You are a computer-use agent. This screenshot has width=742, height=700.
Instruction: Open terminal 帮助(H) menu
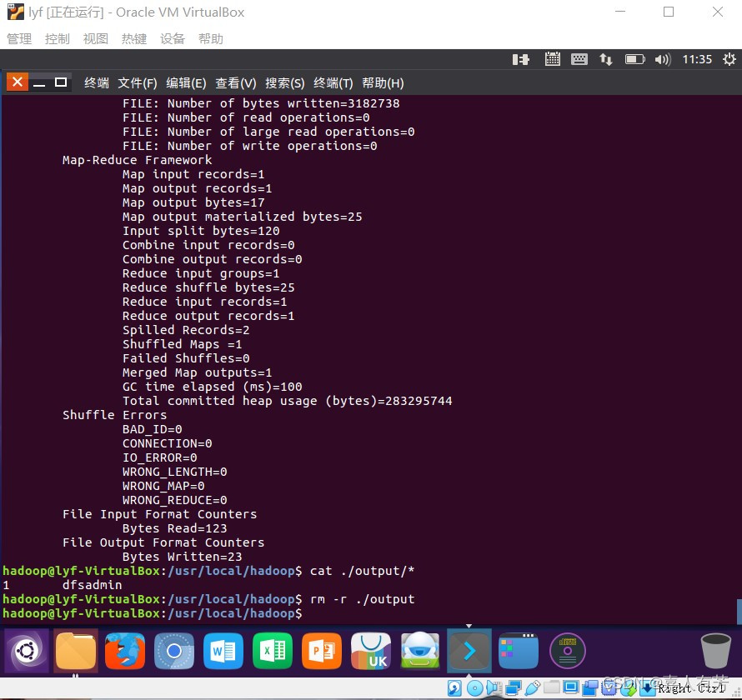tap(383, 83)
